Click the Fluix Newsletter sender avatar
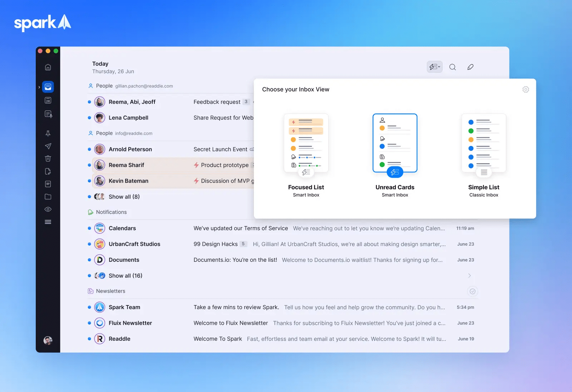Image resolution: width=572 pixels, height=392 pixels. coord(100,323)
